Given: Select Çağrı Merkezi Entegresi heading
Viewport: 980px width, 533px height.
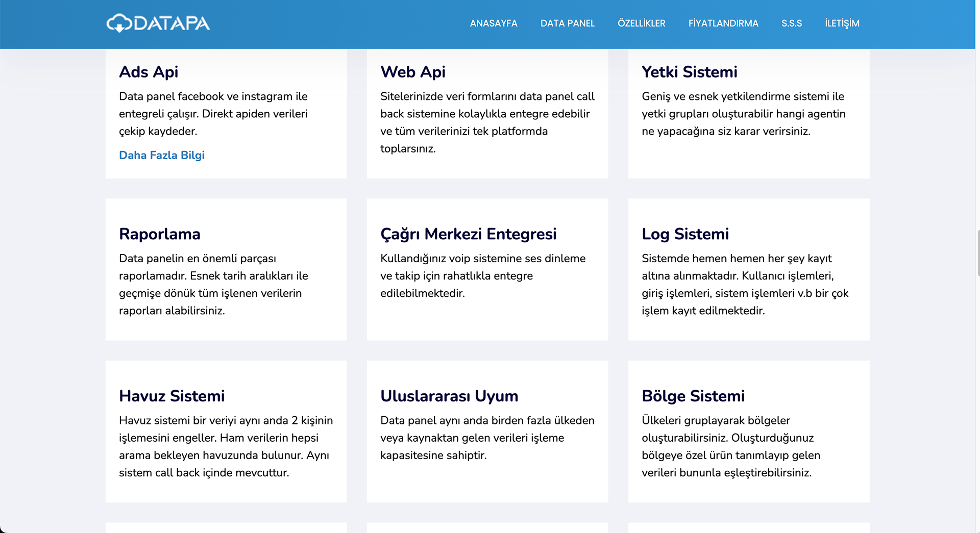Looking at the screenshot, I should (x=469, y=234).
